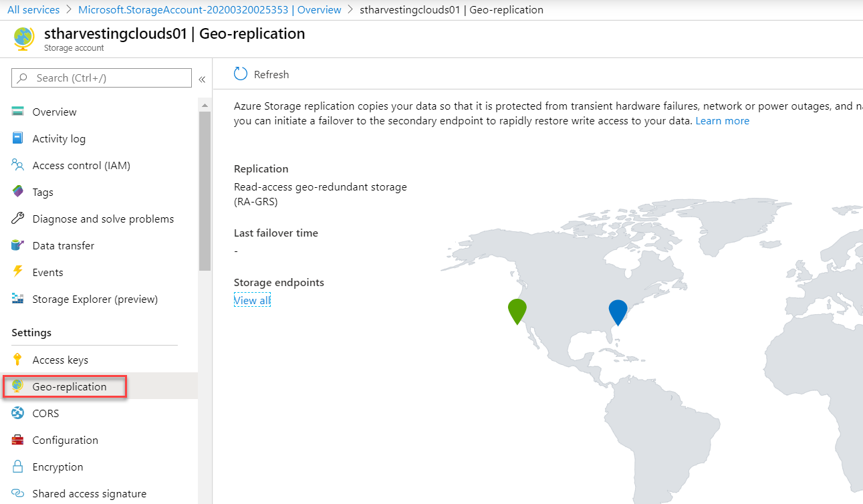Click the circular Refresh arrow icon
Screen dimensions: 863x504
(x=241, y=74)
